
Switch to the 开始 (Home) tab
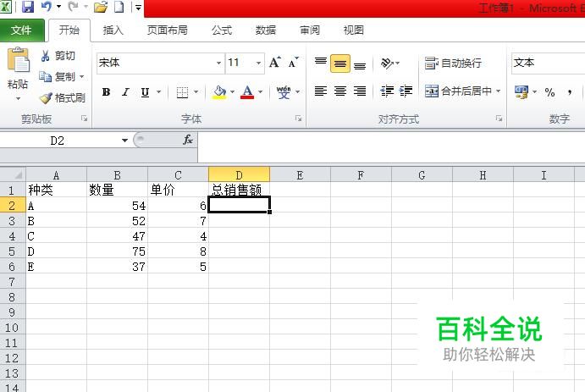tap(69, 30)
